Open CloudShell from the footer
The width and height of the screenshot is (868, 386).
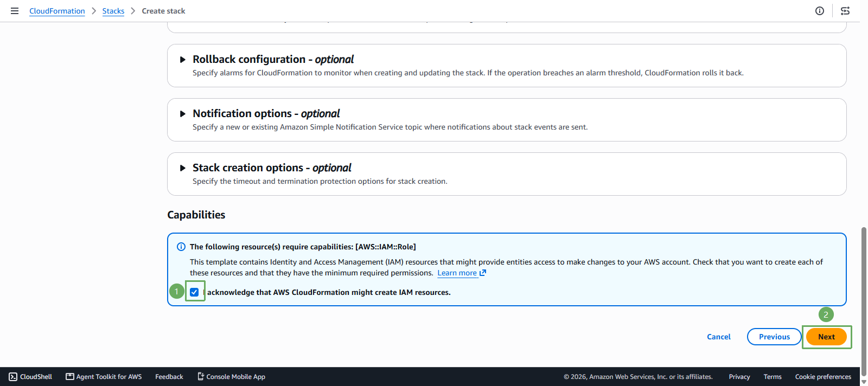coord(30,377)
